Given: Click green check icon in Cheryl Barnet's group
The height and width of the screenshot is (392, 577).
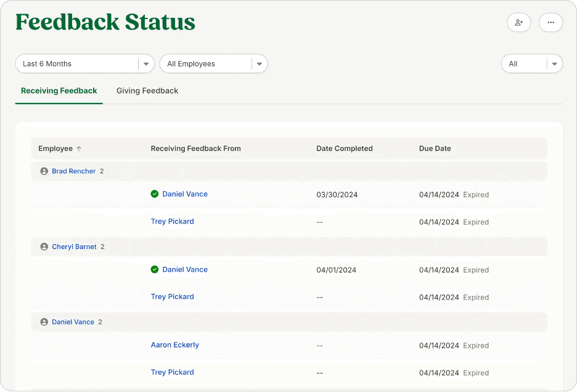Looking at the screenshot, I should (155, 269).
